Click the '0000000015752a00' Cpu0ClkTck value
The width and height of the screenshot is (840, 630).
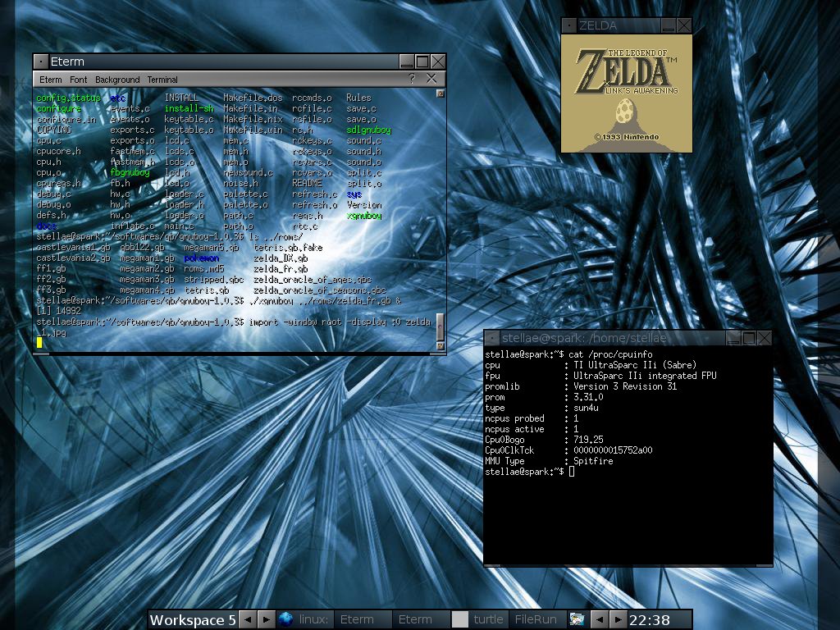tap(613, 450)
